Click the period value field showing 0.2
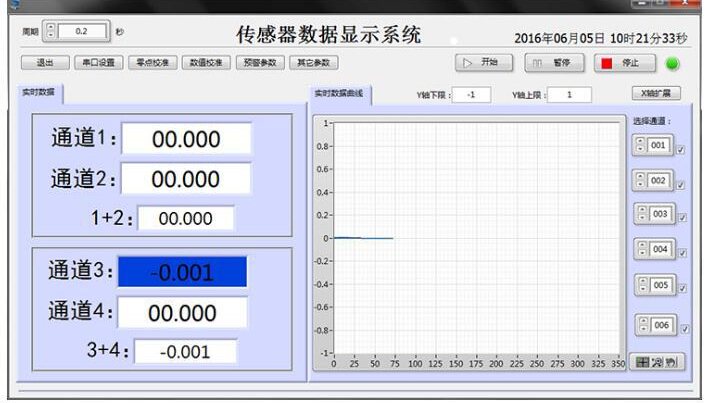 (81, 31)
